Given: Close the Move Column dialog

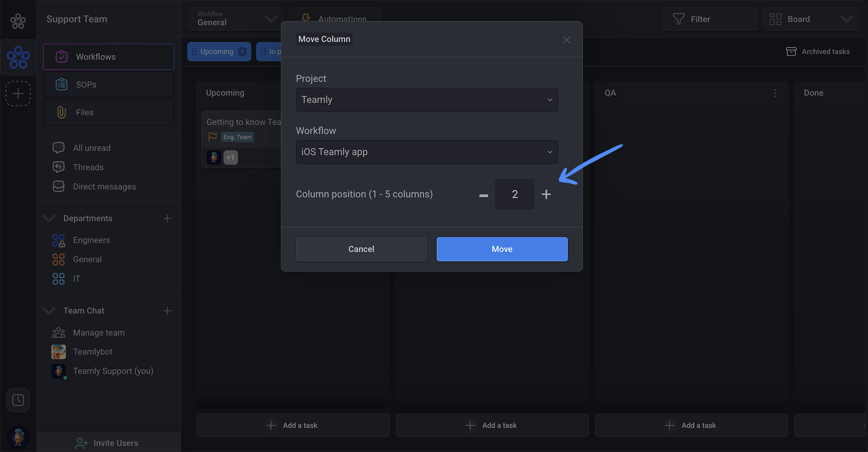Looking at the screenshot, I should click(566, 40).
